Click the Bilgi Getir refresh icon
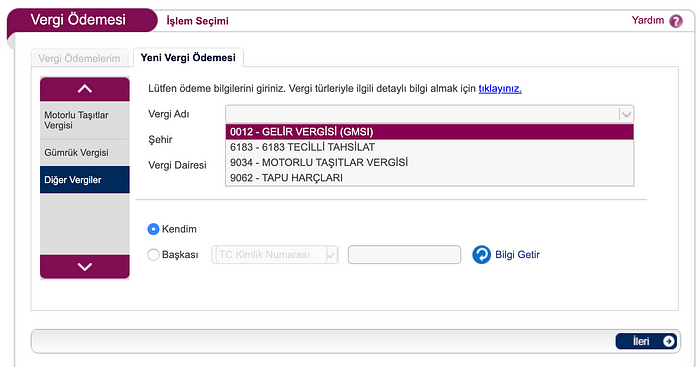Screen dimensions: 700x367 [482, 255]
